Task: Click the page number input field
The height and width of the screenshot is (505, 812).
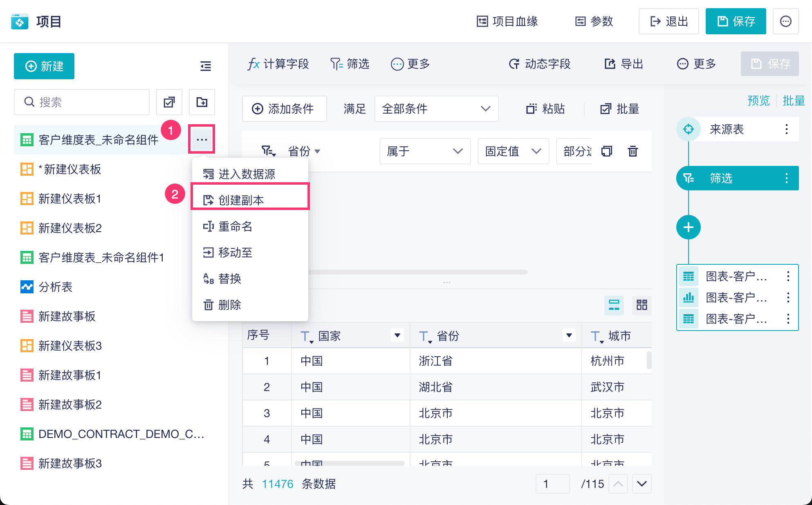Action: 552,484
